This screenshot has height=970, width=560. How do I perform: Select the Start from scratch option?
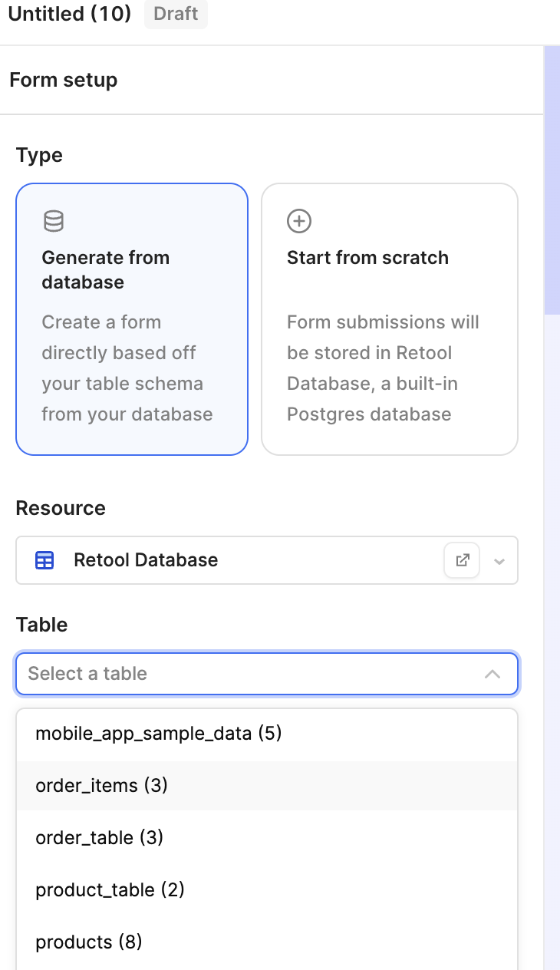pos(389,318)
